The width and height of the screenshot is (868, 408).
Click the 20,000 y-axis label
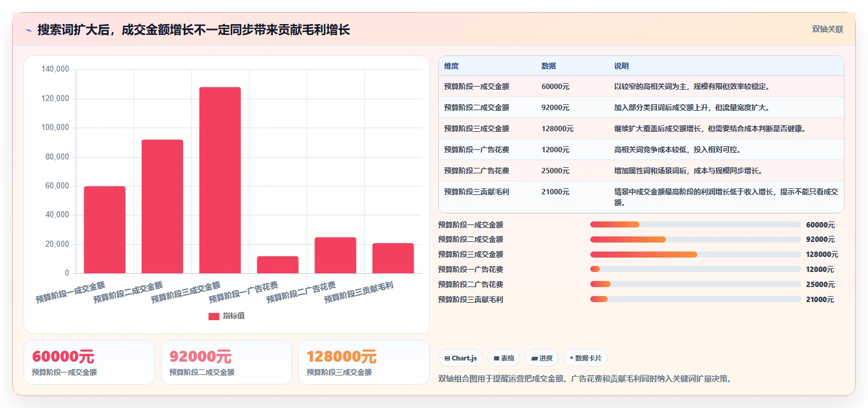(x=57, y=244)
